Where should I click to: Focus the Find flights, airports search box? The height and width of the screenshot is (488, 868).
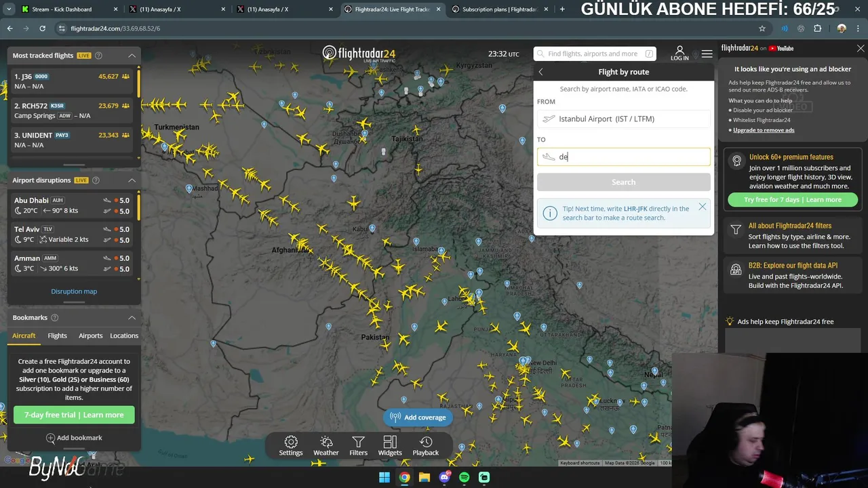coord(595,54)
